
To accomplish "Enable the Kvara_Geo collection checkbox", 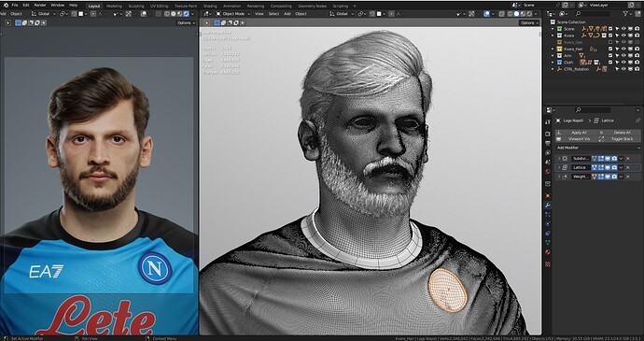I will coord(610,42).
